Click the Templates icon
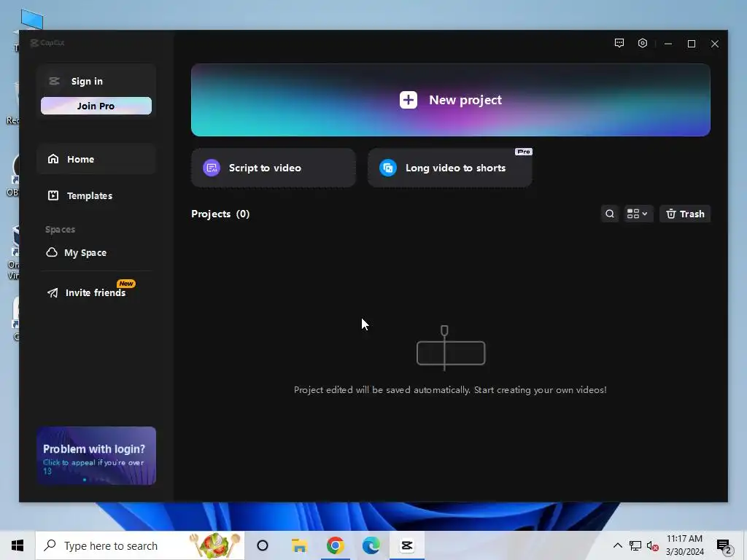Image resolution: width=747 pixels, height=560 pixels. [x=53, y=195]
